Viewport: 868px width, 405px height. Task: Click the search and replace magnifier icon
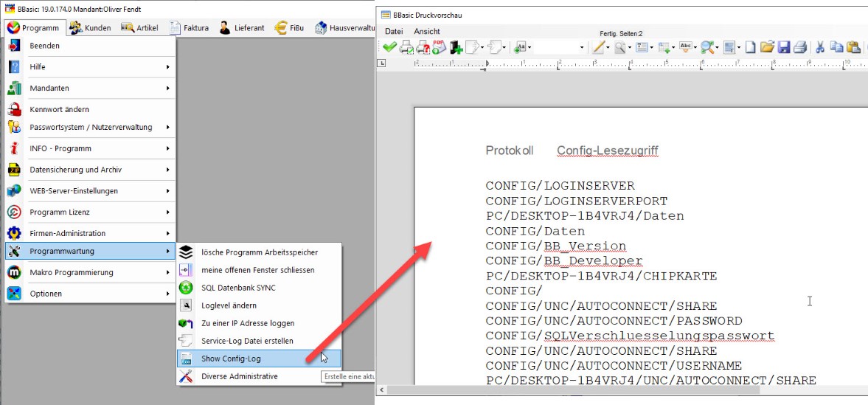coord(707,48)
